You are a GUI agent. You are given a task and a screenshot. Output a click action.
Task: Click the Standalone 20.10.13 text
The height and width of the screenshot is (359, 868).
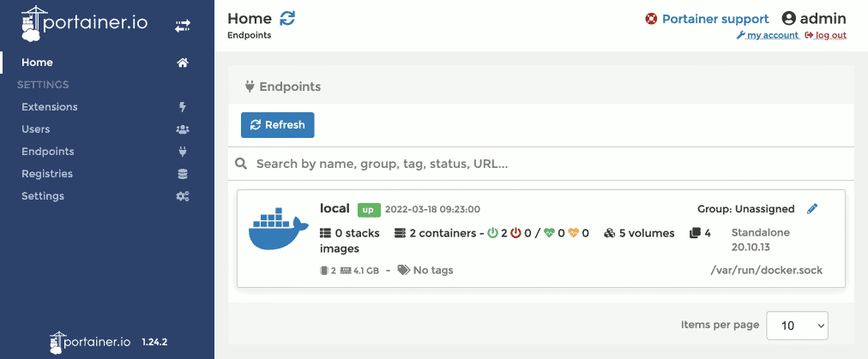point(761,240)
